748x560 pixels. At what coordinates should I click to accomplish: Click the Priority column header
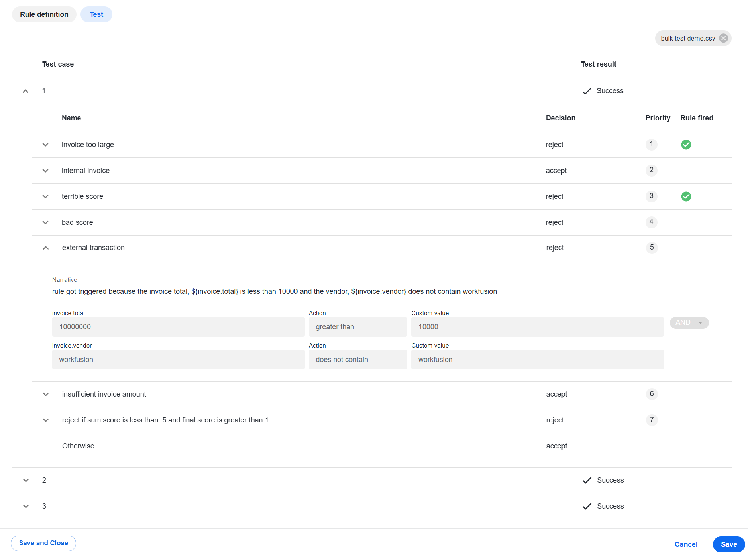point(658,118)
